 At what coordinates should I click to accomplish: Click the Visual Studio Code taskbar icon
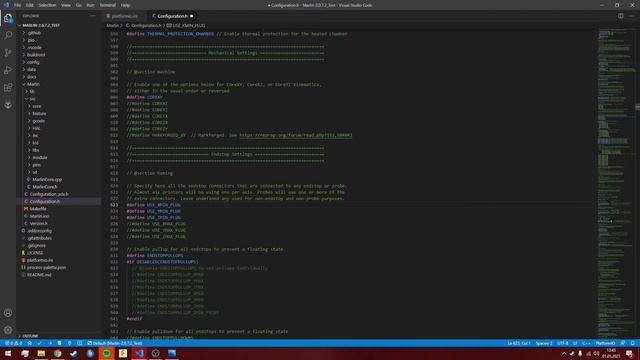(139, 353)
